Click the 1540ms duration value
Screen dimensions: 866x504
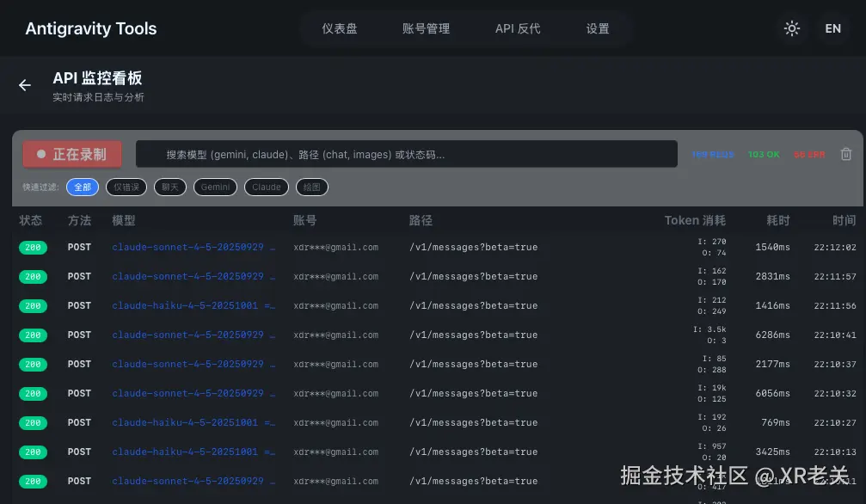click(x=772, y=247)
